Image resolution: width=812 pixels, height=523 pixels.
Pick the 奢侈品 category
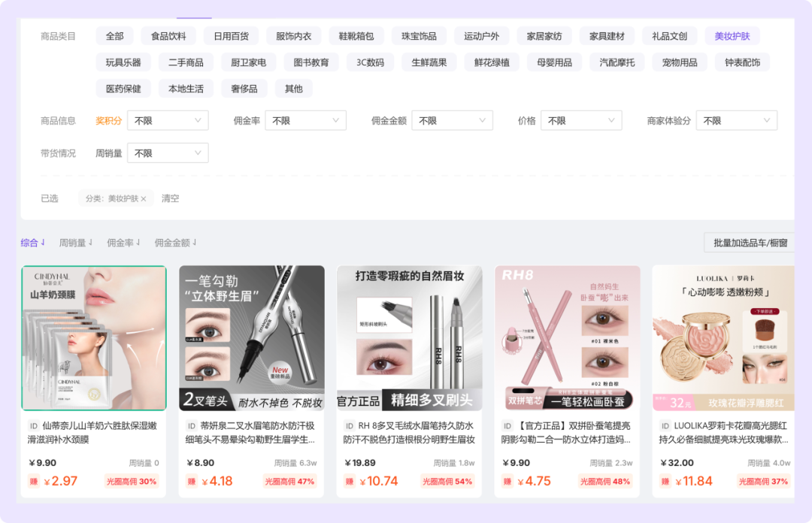coord(244,89)
